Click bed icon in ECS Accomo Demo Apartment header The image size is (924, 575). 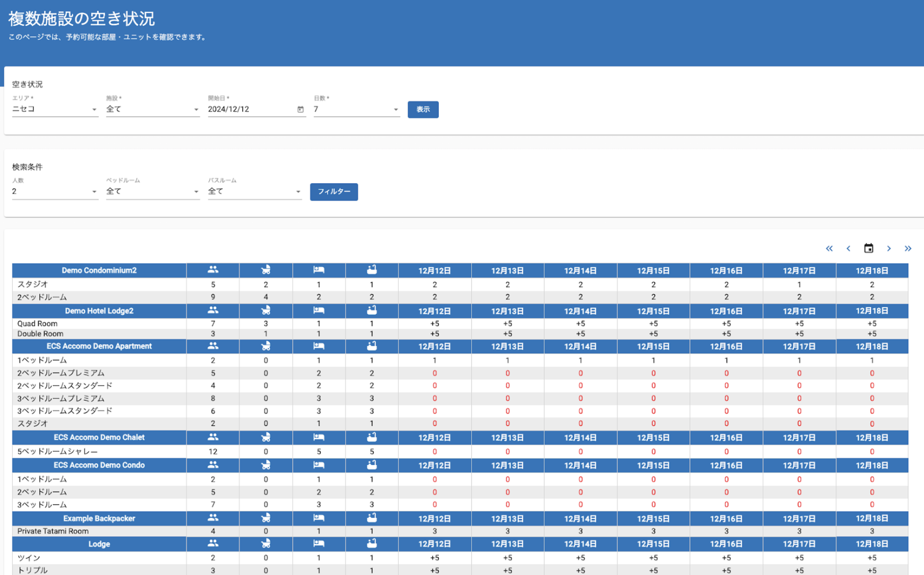click(x=319, y=346)
